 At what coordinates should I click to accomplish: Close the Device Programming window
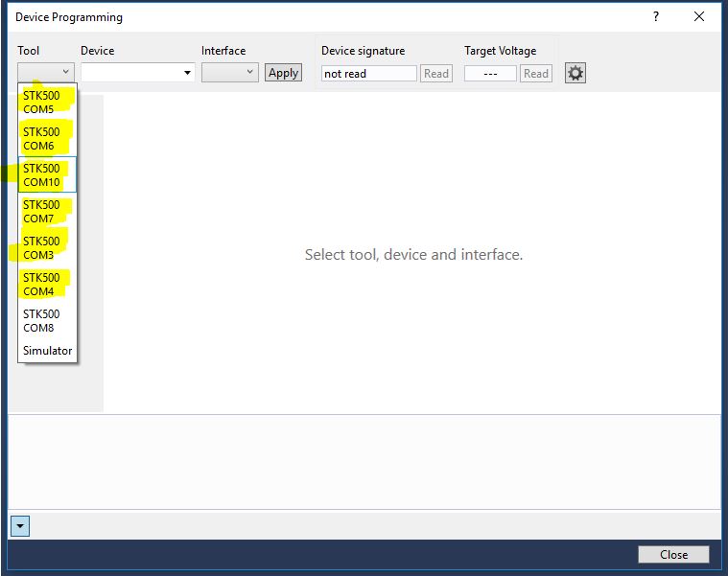coord(699,16)
